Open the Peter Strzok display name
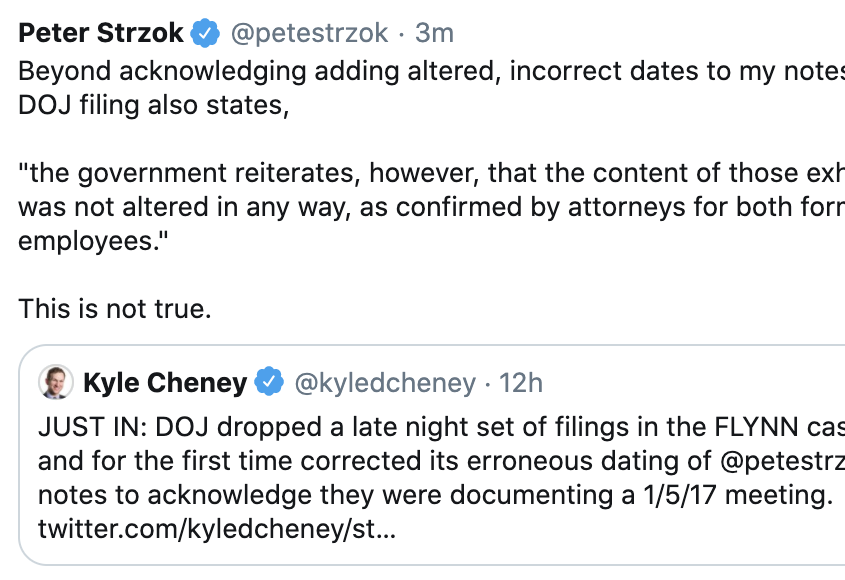Viewport: 845px width, 580px height. click(x=101, y=33)
